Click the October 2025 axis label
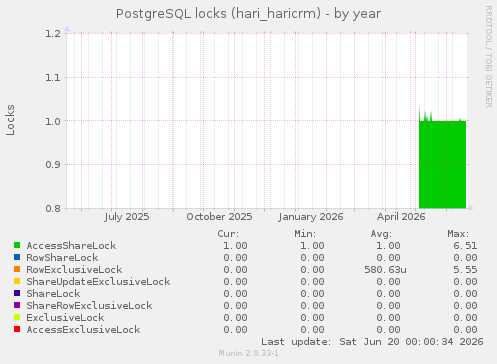Viewport: 497px width, 364px height. click(219, 217)
